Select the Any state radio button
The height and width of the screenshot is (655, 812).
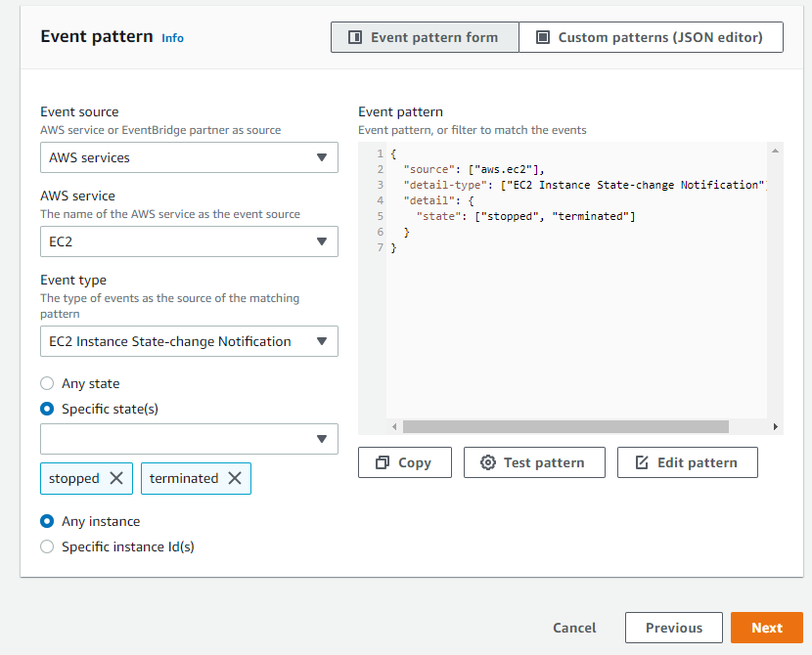pos(47,383)
